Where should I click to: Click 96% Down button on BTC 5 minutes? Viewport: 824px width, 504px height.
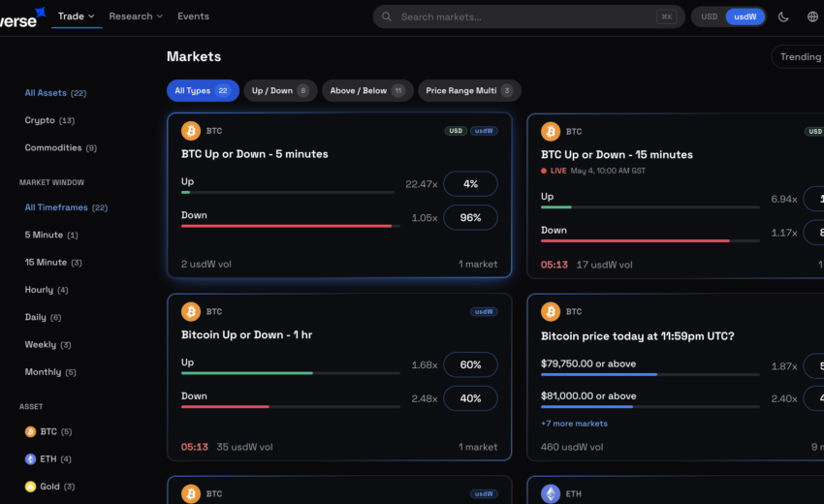pos(470,217)
